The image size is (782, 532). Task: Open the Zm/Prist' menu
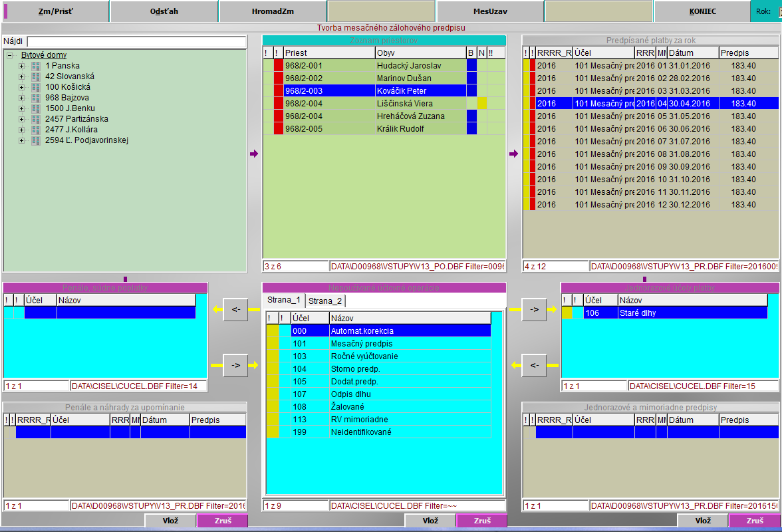pyautogui.click(x=55, y=11)
